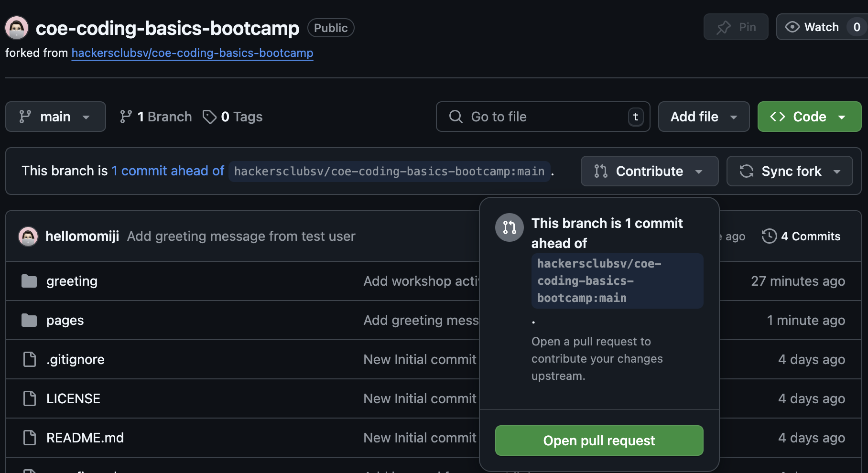The image size is (868, 473).
Task: Open the 1 Branch list
Action: click(x=156, y=117)
